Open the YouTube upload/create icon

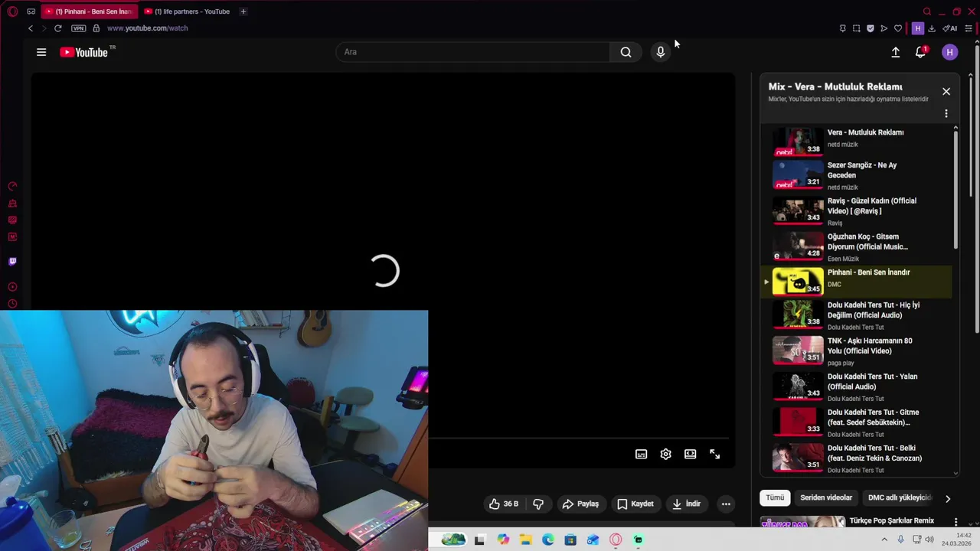click(x=896, y=52)
